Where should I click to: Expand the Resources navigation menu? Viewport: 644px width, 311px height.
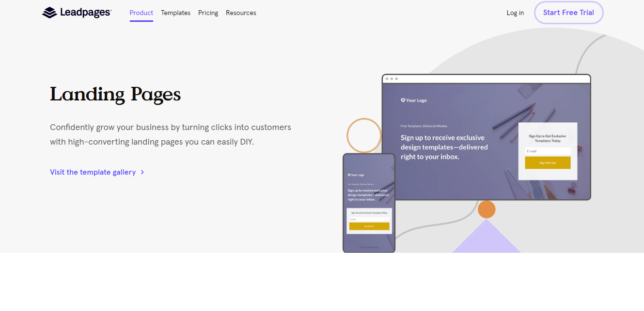click(241, 13)
